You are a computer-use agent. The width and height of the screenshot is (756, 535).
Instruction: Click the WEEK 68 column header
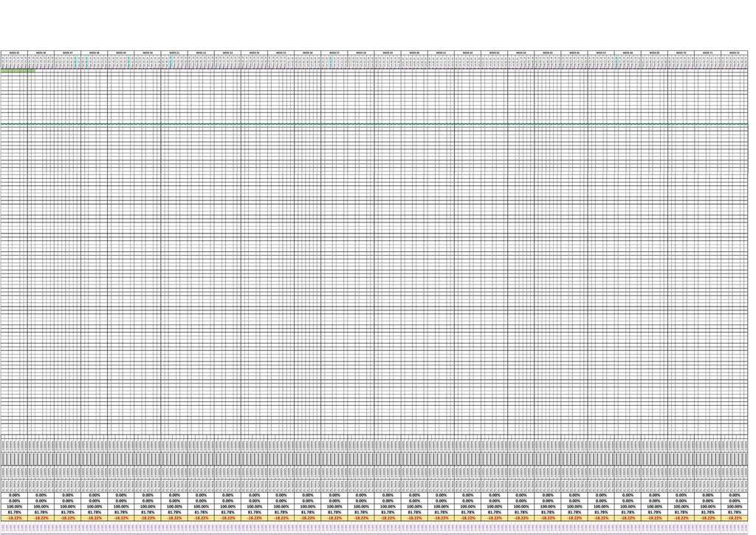coord(628,52)
